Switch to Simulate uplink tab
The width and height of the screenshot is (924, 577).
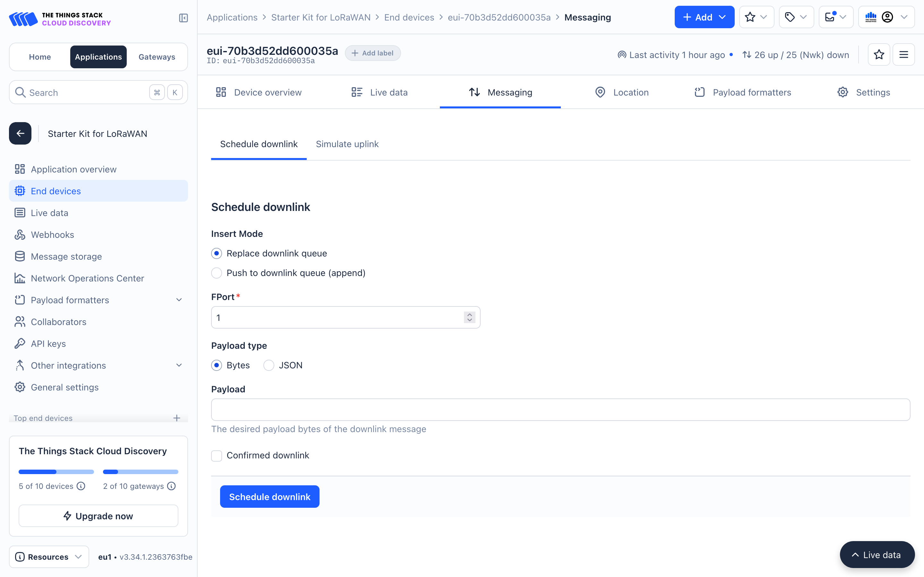coord(347,144)
